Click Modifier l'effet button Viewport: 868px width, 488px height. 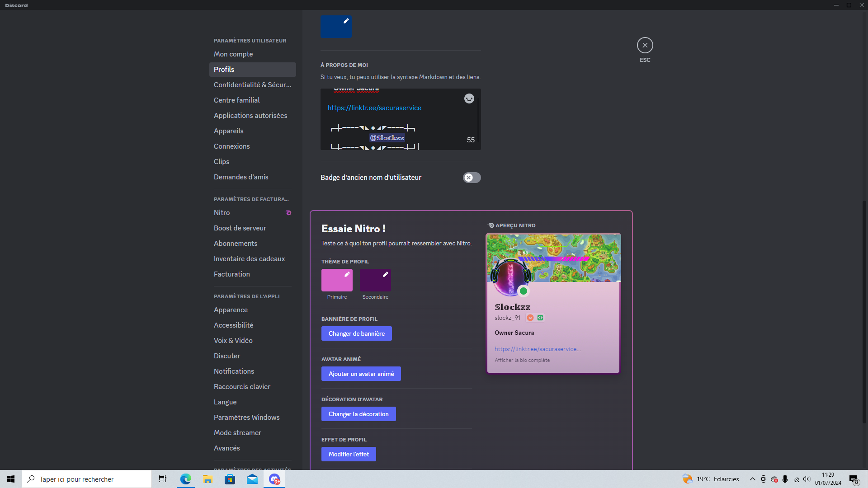(x=349, y=454)
